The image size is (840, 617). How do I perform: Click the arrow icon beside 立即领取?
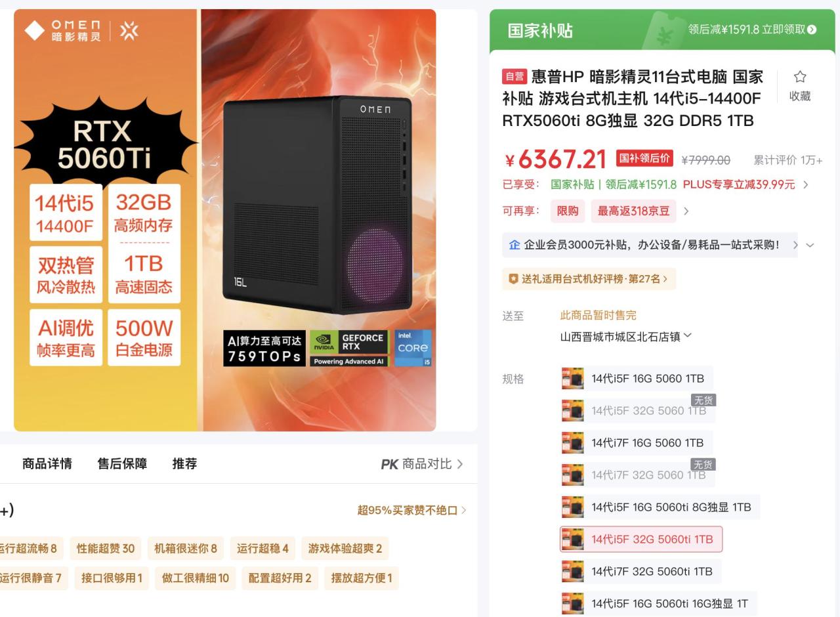tap(812, 30)
